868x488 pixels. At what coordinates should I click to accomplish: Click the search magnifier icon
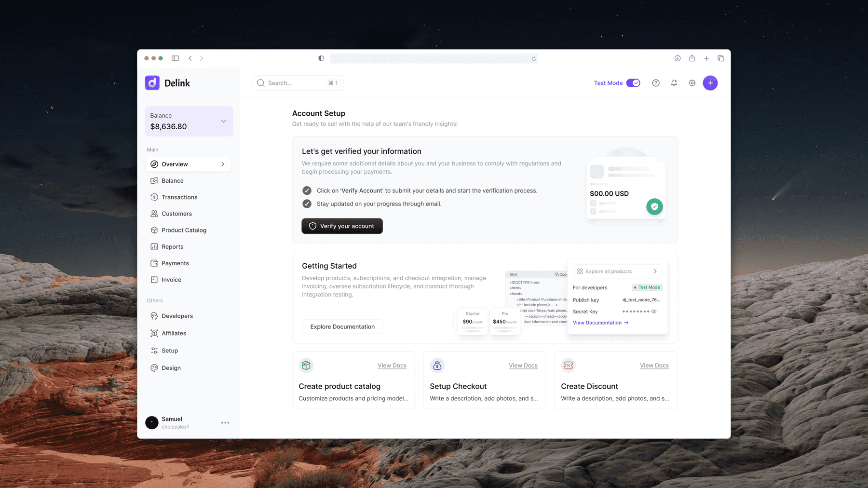(261, 83)
